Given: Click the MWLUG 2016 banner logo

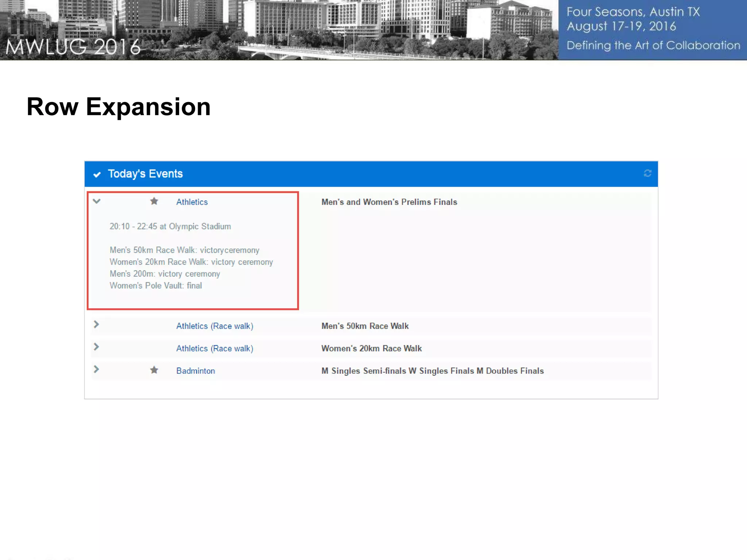Looking at the screenshot, I should [73, 47].
